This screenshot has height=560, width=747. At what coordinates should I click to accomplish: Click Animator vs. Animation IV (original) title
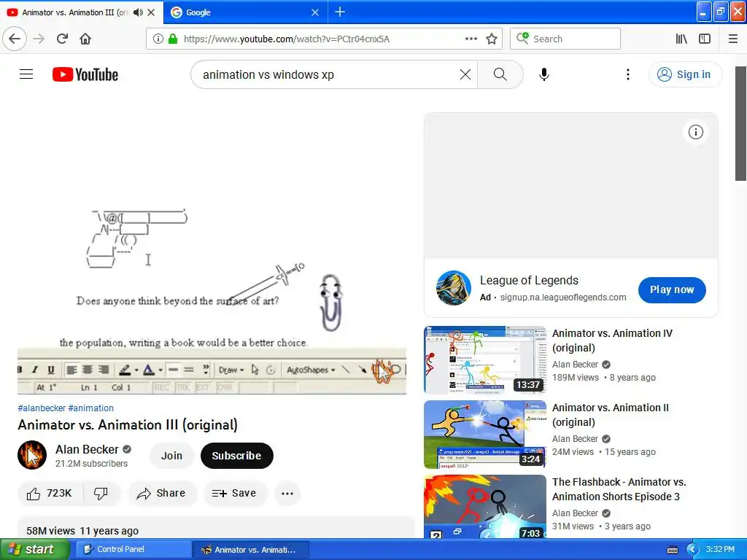612,341
